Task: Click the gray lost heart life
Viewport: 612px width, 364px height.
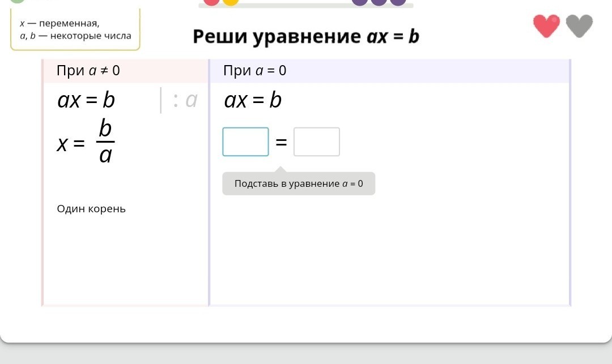Action: [579, 26]
